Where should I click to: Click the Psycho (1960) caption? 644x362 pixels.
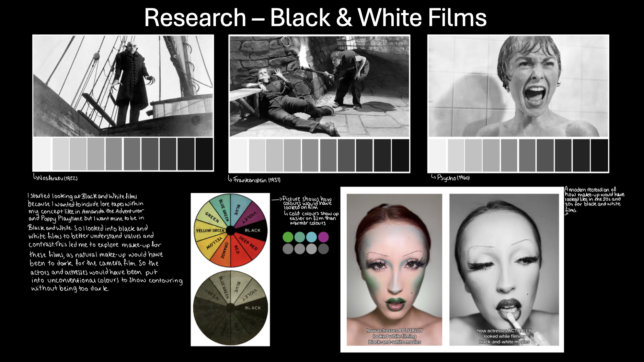tap(451, 178)
